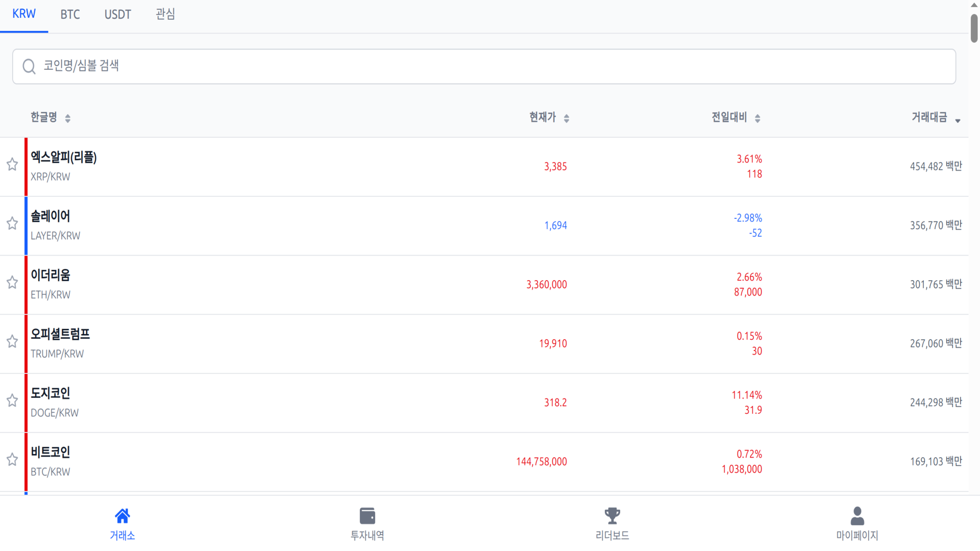Open the 마이페이지 person icon

(857, 516)
